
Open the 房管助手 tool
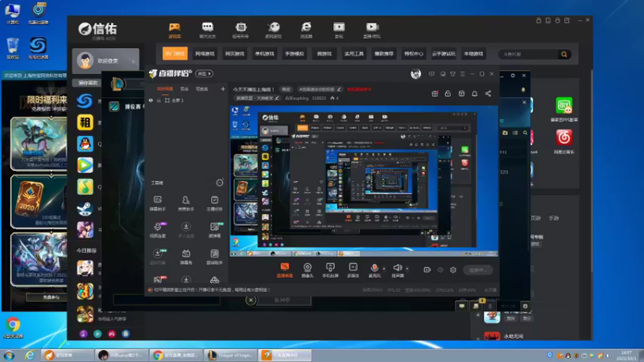click(x=186, y=204)
